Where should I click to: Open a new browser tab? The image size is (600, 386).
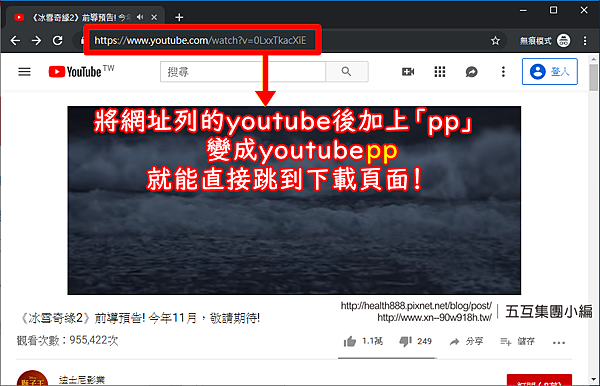[179, 17]
